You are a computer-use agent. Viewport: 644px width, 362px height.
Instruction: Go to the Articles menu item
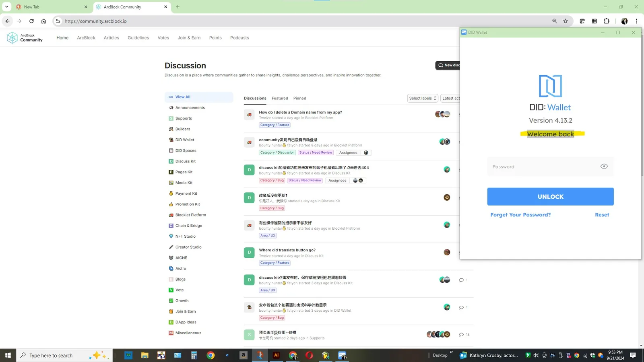click(x=111, y=38)
